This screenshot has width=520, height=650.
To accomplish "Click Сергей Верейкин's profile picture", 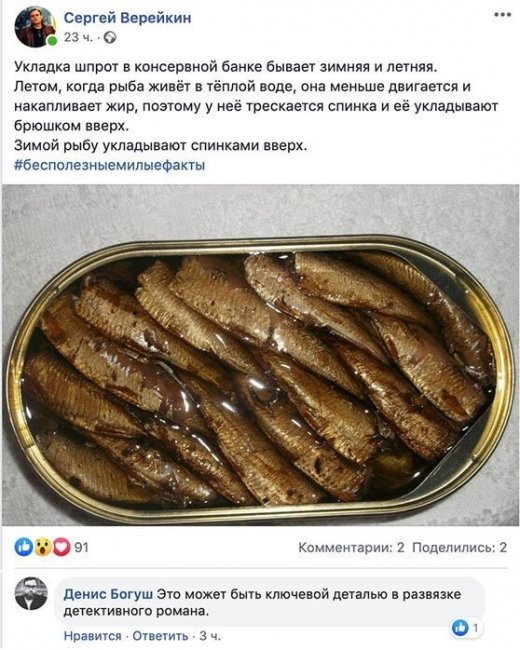I will (35, 27).
